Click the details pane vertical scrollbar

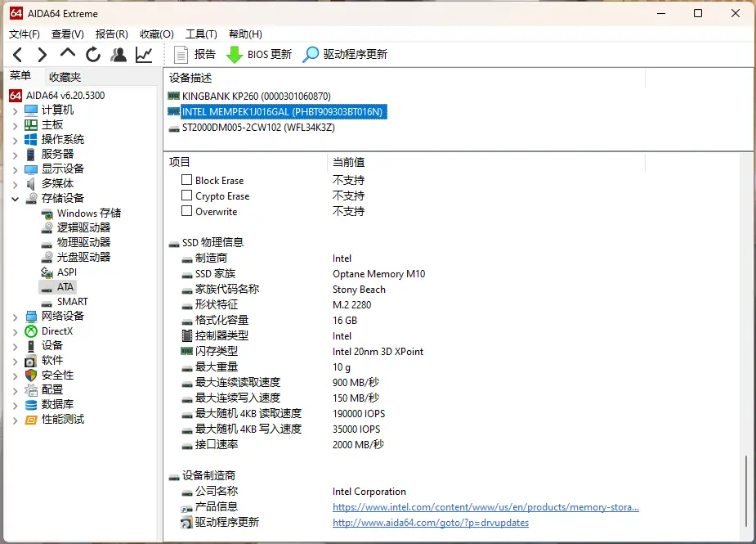point(747,491)
